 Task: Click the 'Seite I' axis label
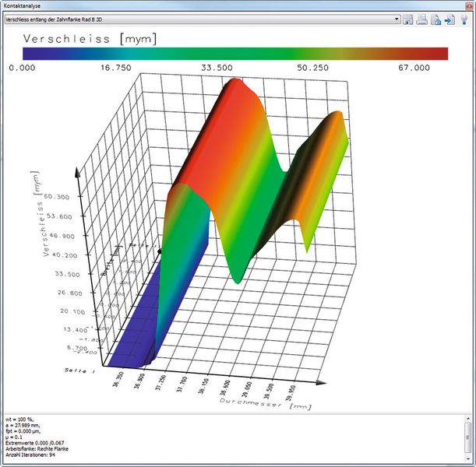(79, 370)
